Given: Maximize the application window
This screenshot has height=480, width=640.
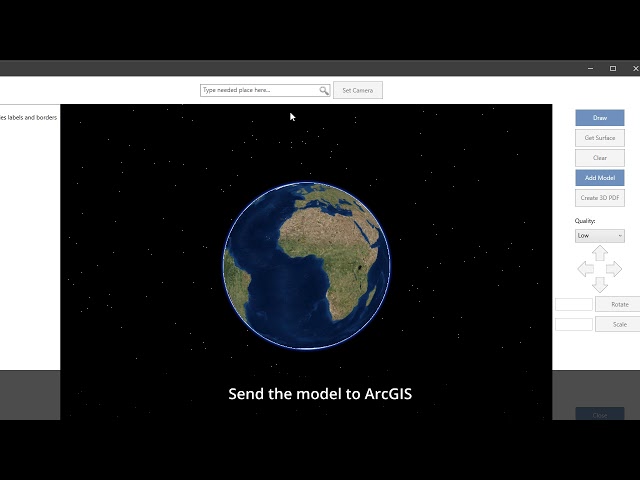Looking at the screenshot, I should (x=613, y=68).
